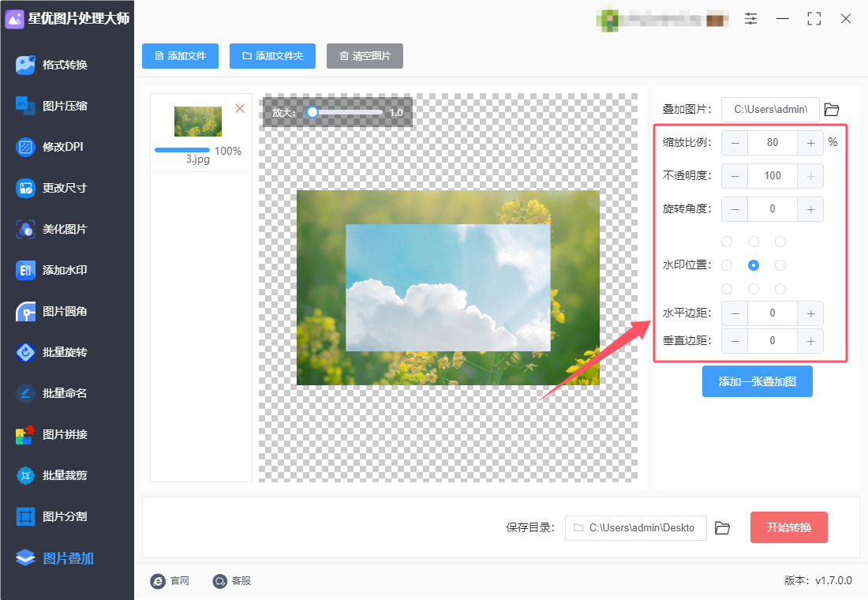This screenshot has height=600, width=868.
Task: Open the 批量命名 batch rename icon
Action: [25, 393]
